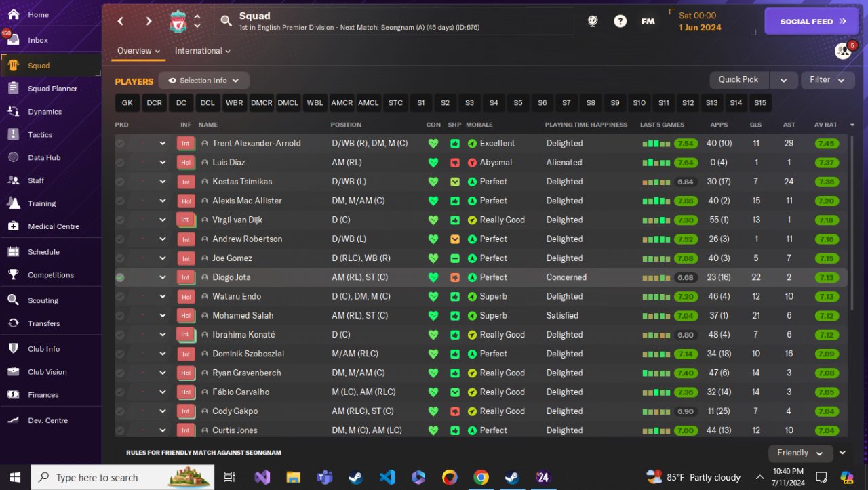This screenshot has width=868, height=490.
Task: Click the green condition heart for Luis Díaz
Action: coord(433,163)
